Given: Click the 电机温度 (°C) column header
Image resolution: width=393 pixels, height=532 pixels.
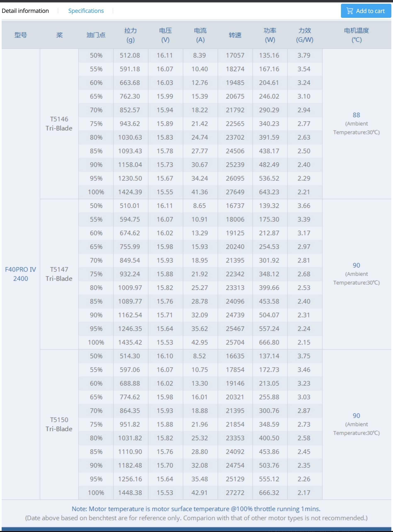Looking at the screenshot, I should pyautogui.click(x=357, y=35).
